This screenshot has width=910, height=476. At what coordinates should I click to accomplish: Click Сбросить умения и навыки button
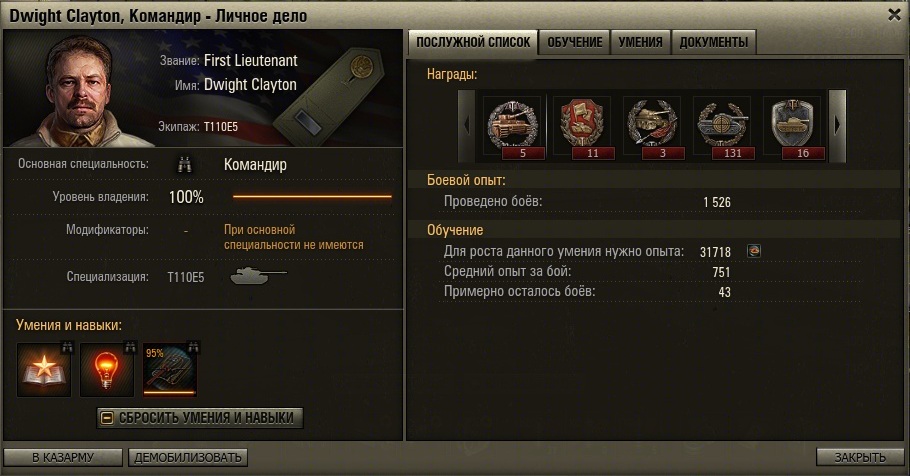click(200, 418)
